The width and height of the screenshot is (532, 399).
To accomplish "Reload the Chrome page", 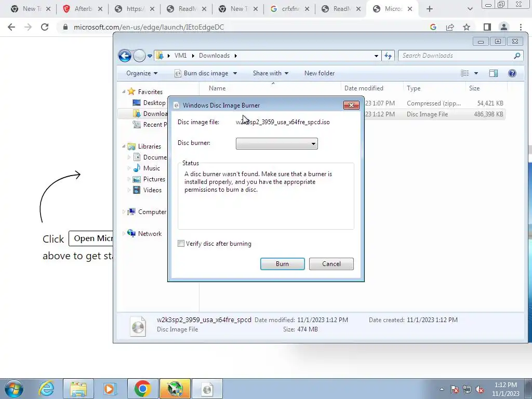I will tap(45, 27).
